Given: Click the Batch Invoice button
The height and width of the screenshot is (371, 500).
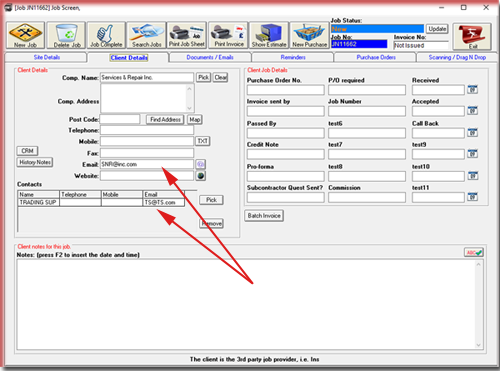Looking at the screenshot, I should pyautogui.click(x=264, y=216).
